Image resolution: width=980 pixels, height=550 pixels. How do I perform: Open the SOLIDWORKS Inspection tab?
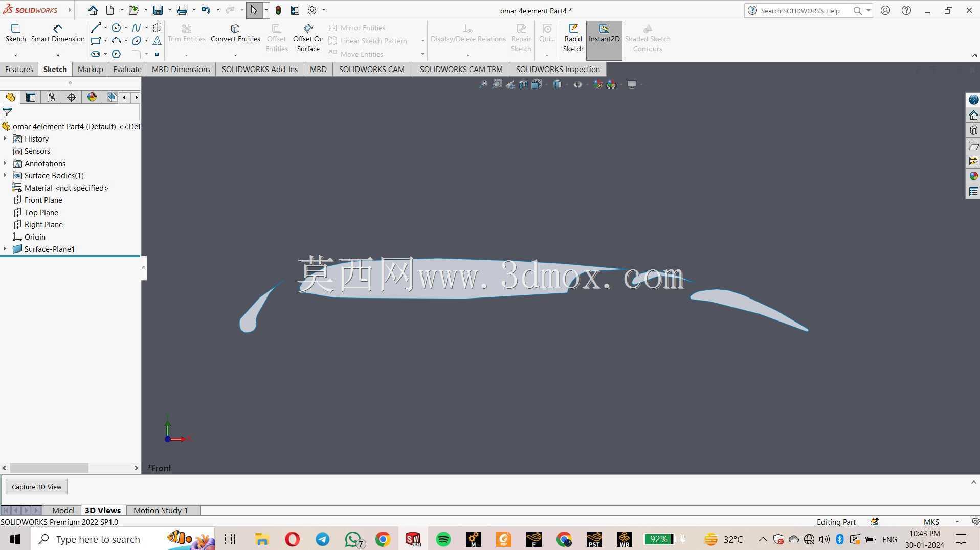click(x=558, y=69)
